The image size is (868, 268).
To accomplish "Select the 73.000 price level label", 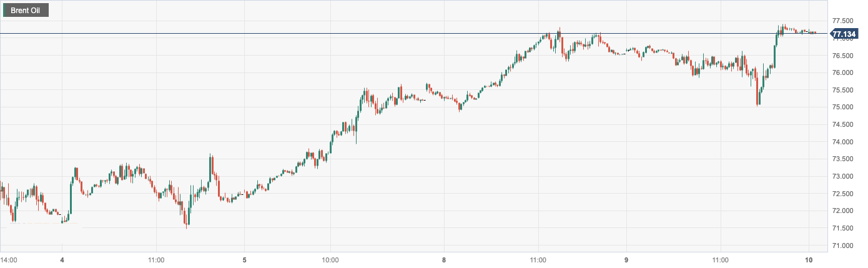I will click(x=844, y=176).
